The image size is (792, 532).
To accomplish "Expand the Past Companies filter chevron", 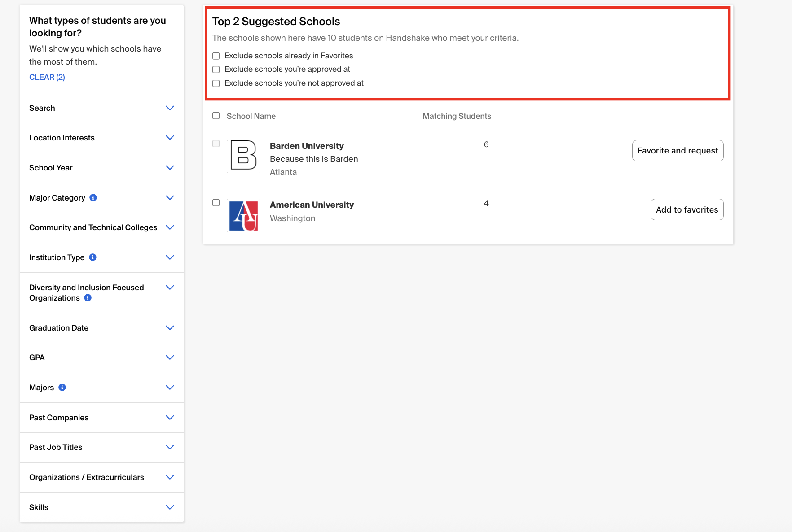I will [x=170, y=418].
